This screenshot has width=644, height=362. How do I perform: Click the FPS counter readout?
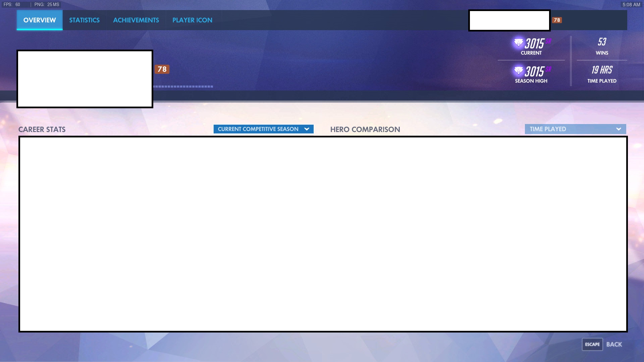[12, 5]
